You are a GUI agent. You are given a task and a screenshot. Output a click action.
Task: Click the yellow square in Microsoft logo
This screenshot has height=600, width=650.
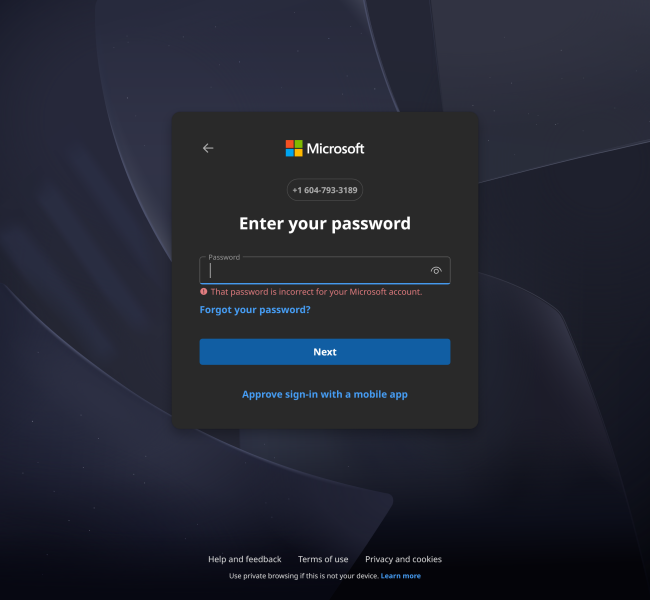click(298, 153)
